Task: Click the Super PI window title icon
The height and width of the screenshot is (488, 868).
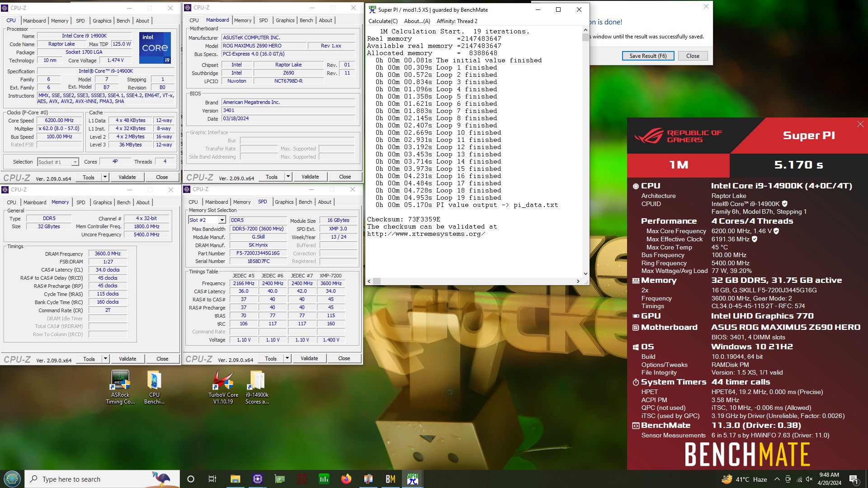Action: (373, 9)
